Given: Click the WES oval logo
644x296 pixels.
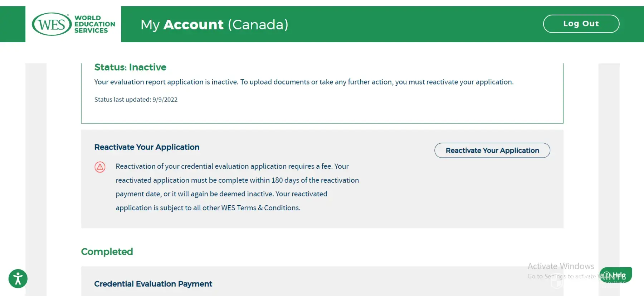Looking at the screenshot, I should (x=52, y=24).
